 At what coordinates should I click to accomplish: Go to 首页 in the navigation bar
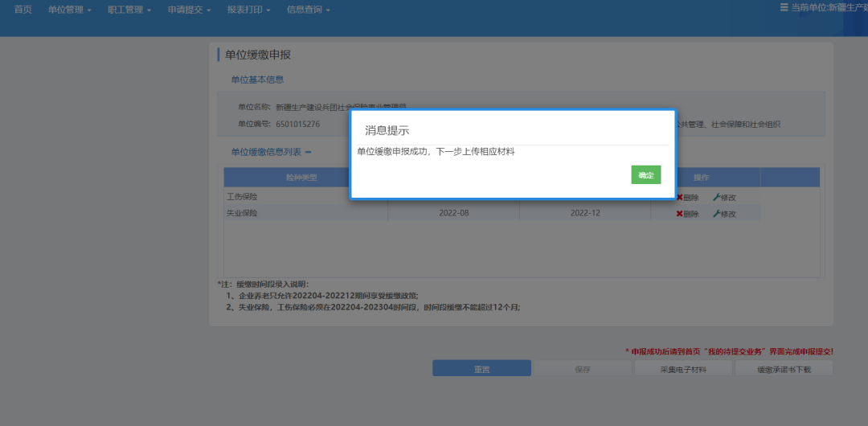(x=23, y=10)
